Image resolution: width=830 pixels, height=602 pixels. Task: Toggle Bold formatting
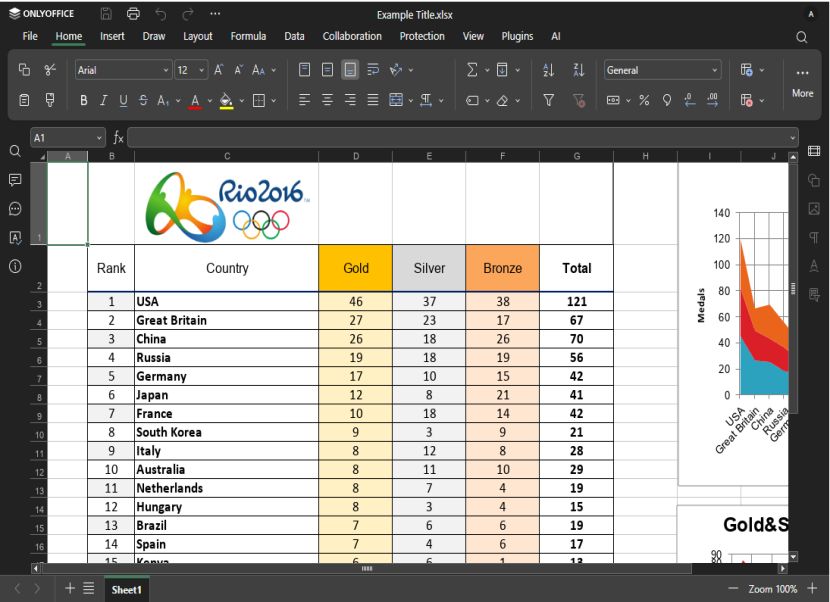point(84,100)
